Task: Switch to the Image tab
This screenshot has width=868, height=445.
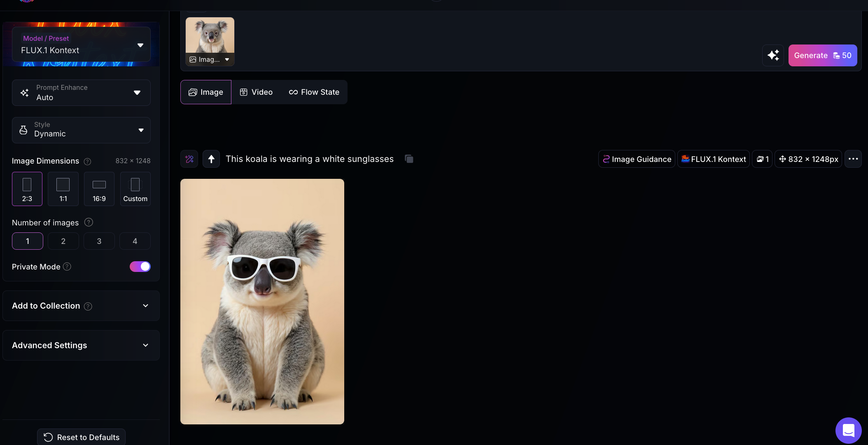Action: click(x=206, y=92)
